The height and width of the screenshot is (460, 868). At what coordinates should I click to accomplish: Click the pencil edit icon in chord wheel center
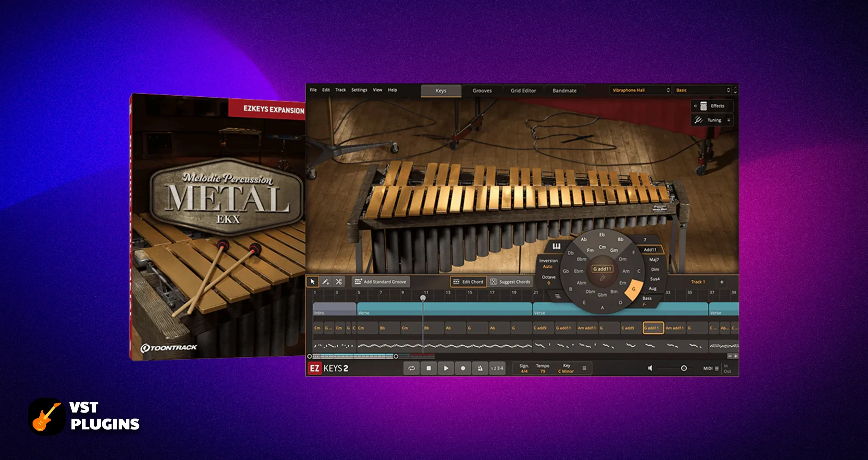click(602, 278)
